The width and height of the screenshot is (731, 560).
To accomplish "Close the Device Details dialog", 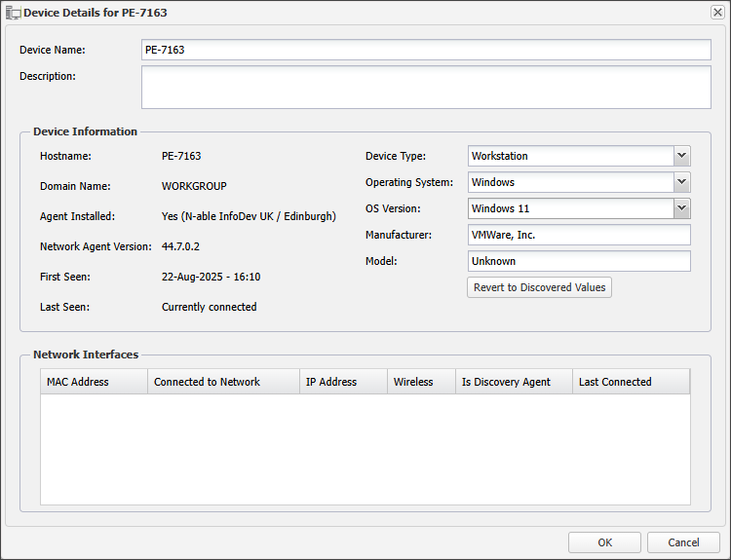I will tap(717, 12).
